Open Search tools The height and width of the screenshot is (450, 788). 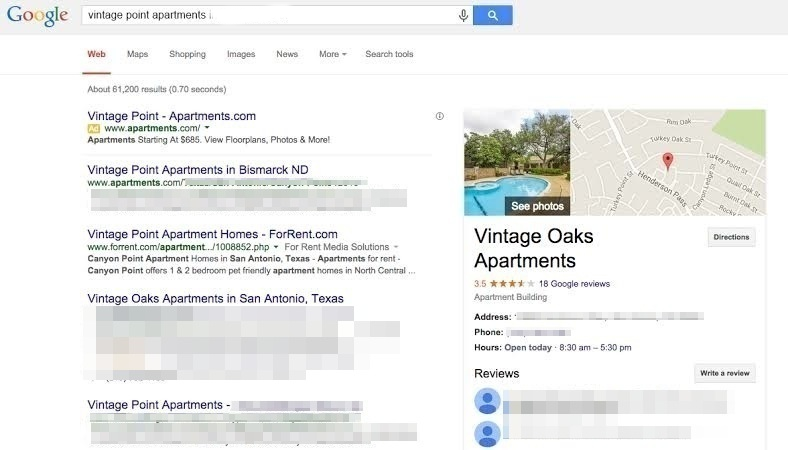tap(389, 54)
